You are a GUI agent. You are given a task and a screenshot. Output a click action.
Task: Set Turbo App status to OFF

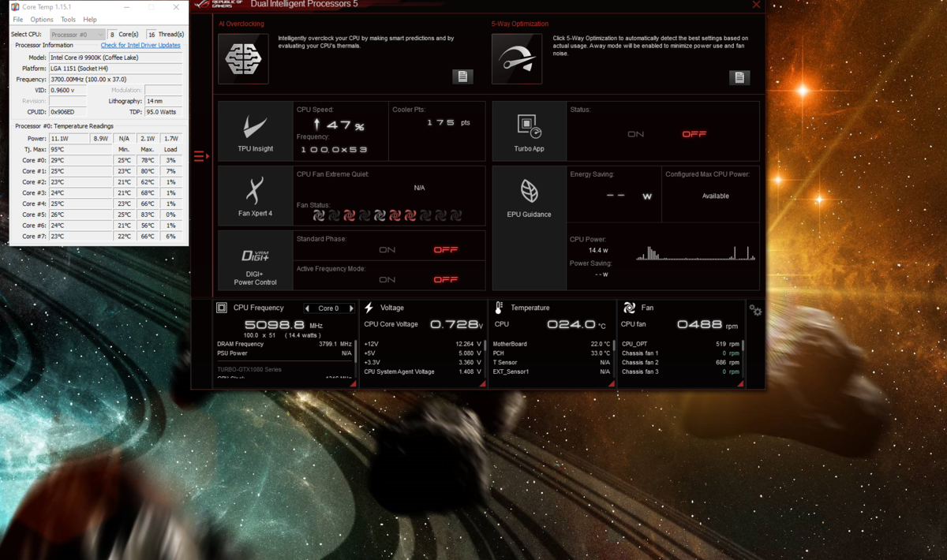pyautogui.click(x=694, y=134)
